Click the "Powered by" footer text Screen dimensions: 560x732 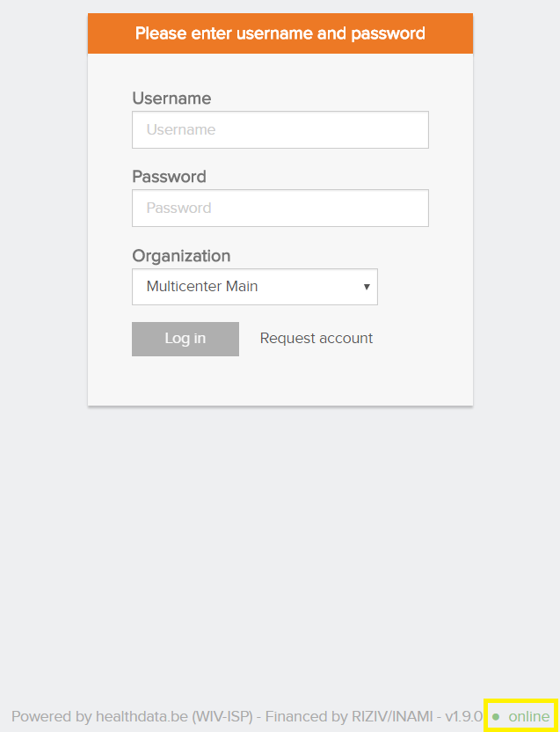pos(52,717)
